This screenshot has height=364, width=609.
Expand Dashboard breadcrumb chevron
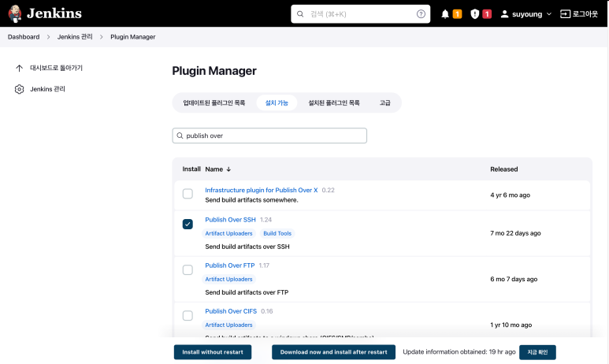49,37
